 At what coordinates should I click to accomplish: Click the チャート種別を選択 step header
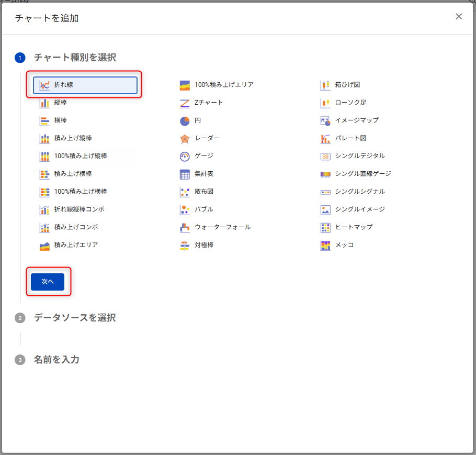(x=75, y=58)
